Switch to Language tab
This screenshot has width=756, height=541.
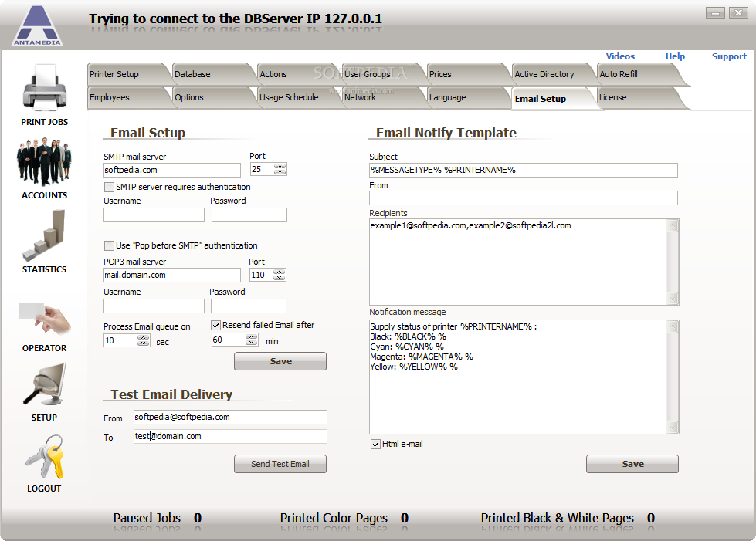click(x=466, y=97)
